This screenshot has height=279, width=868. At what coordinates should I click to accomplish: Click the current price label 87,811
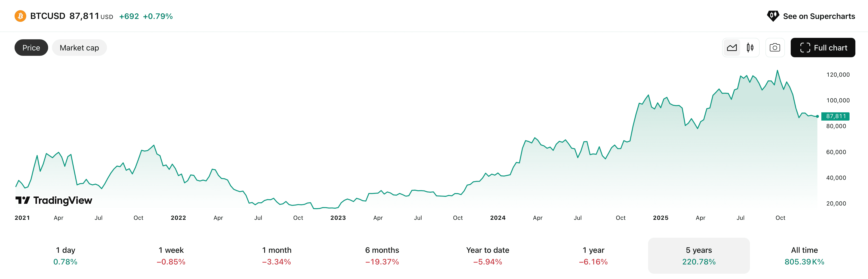[835, 116]
